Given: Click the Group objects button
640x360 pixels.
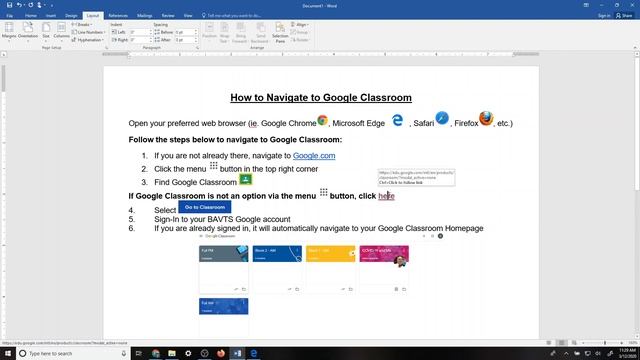Looking at the screenshot, I should [300, 32].
